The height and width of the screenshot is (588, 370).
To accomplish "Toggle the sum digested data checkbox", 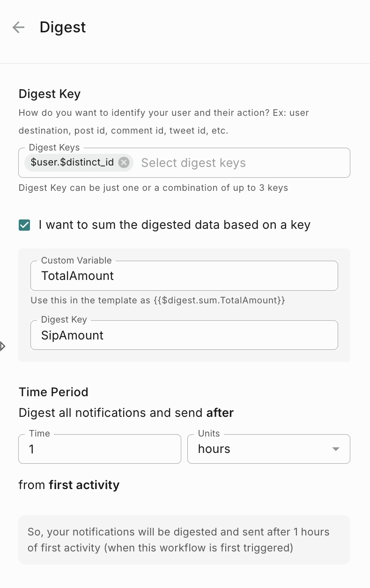I will pyautogui.click(x=24, y=225).
